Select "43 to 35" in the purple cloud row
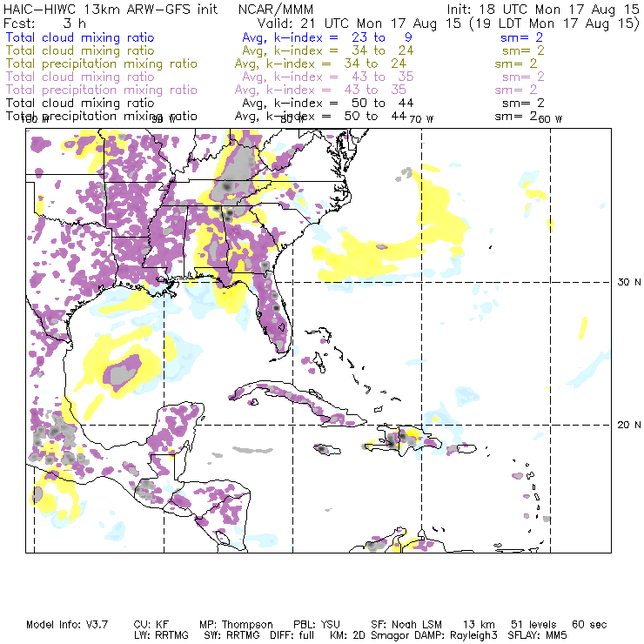Viewport: 644px width, 644px height. click(x=382, y=77)
